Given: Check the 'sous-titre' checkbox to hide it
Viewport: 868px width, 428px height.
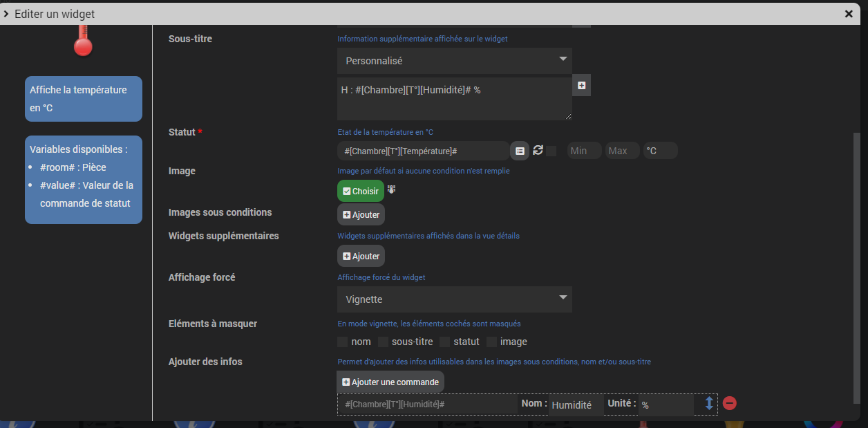Looking at the screenshot, I should coord(383,342).
